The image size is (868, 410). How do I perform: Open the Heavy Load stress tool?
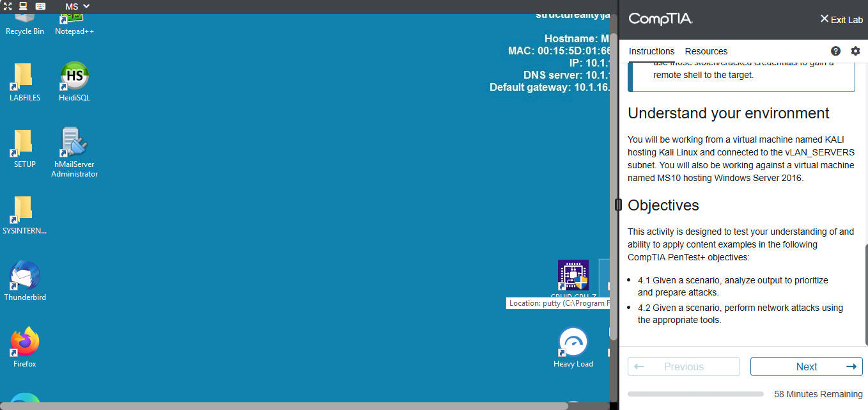pos(573,342)
